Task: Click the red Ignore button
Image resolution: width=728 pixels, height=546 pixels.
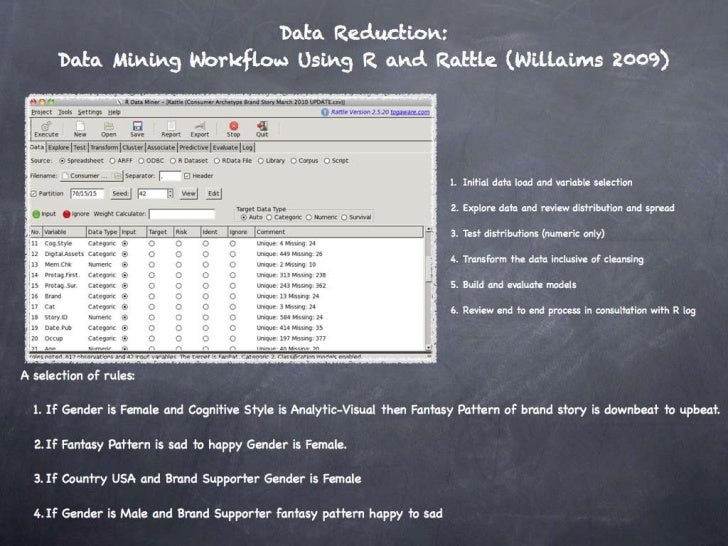Action: (76, 214)
